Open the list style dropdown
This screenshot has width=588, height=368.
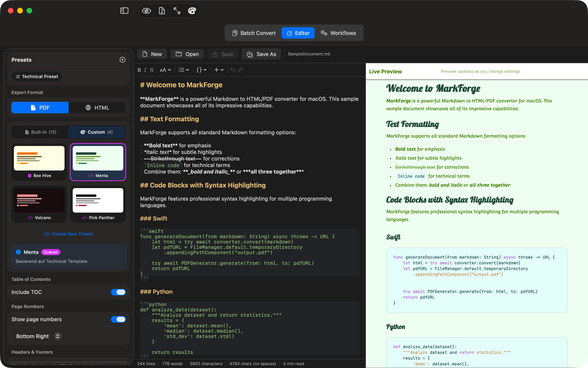pos(184,70)
